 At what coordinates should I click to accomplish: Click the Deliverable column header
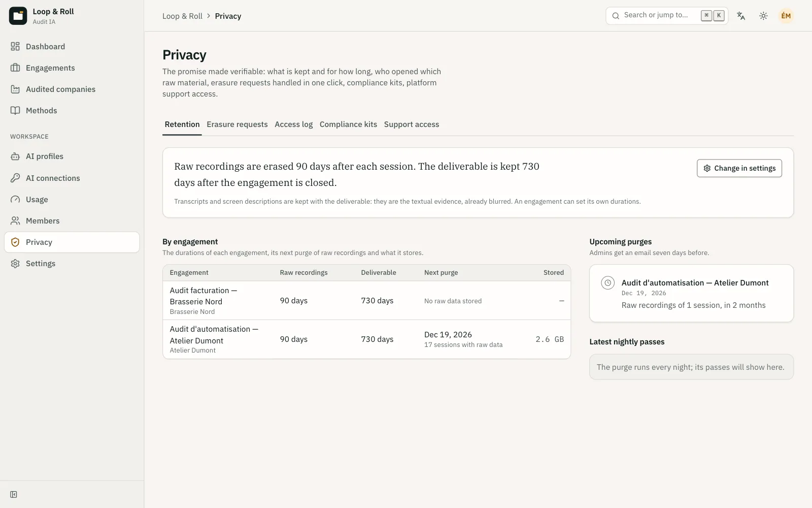(379, 273)
